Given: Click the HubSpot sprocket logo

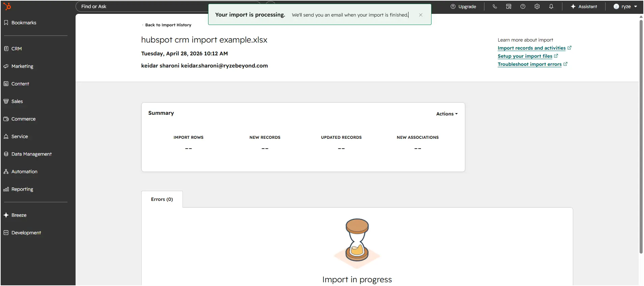Looking at the screenshot, I should (x=7, y=6).
